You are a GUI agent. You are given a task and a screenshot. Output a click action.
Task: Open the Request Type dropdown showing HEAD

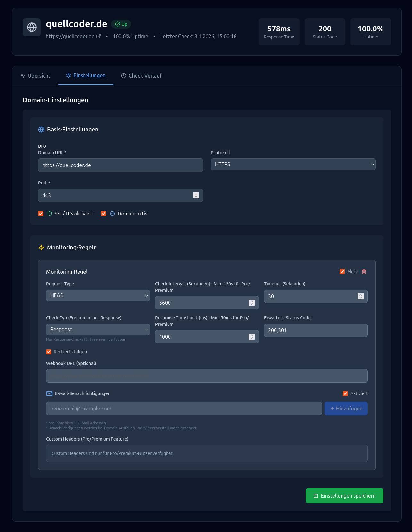[98, 295]
